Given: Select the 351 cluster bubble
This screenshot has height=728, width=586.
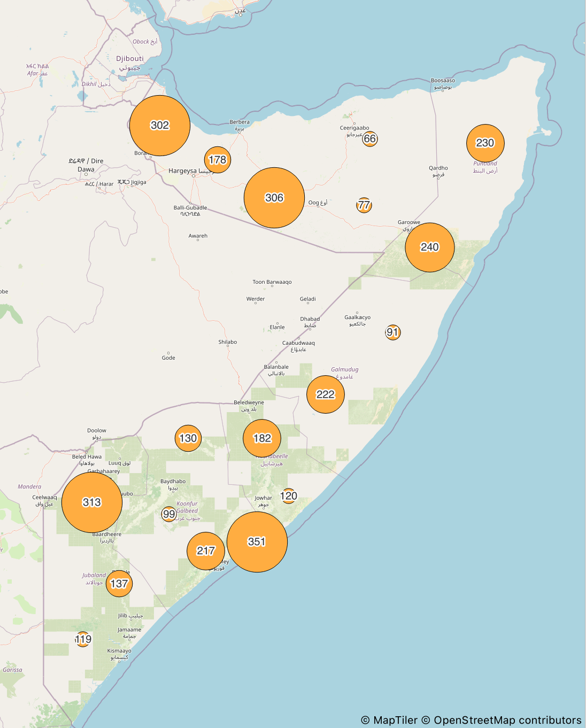Looking at the screenshot, I should coord(257,542).
